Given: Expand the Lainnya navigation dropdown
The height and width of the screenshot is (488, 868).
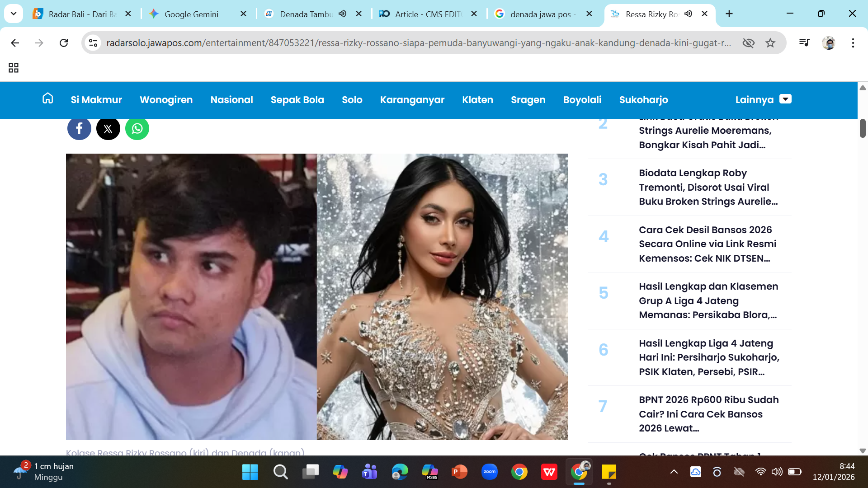Looking at the screenshot, I should pos(785,99).
